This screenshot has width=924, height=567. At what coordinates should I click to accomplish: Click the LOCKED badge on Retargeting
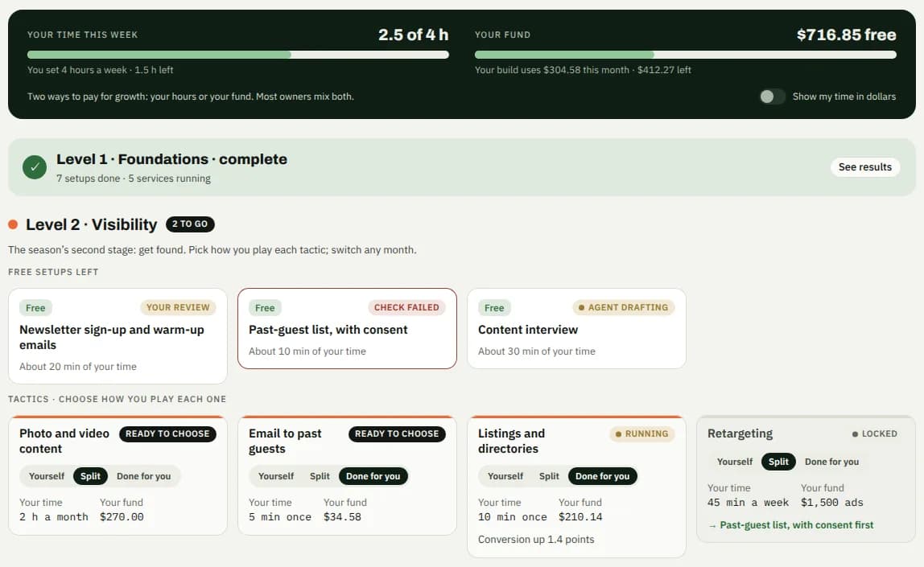[x=874, y=434]
